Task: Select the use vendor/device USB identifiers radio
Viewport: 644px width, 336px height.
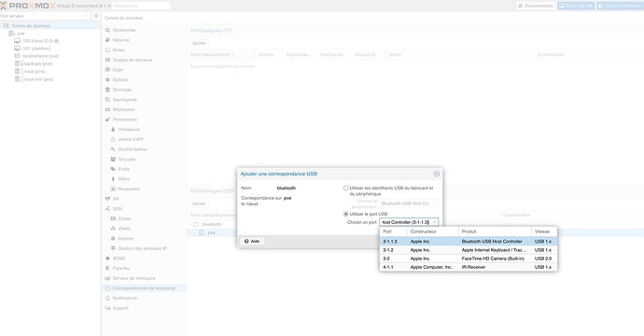Action: pyautogui.click(x=346, y=189)
